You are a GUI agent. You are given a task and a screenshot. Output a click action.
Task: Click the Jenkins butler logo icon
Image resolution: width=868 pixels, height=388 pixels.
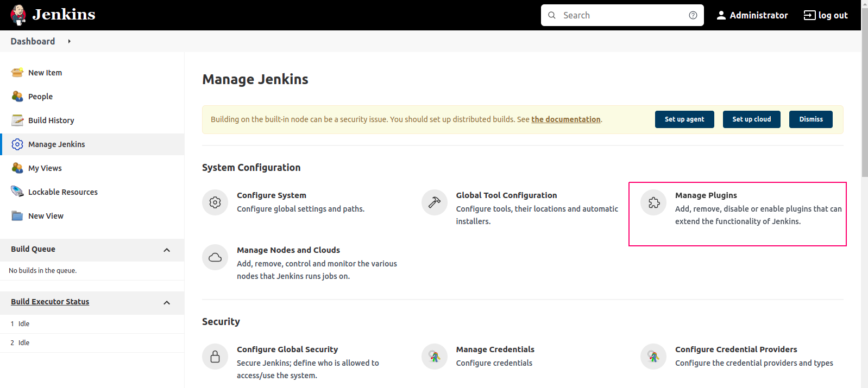pos(18,15)
